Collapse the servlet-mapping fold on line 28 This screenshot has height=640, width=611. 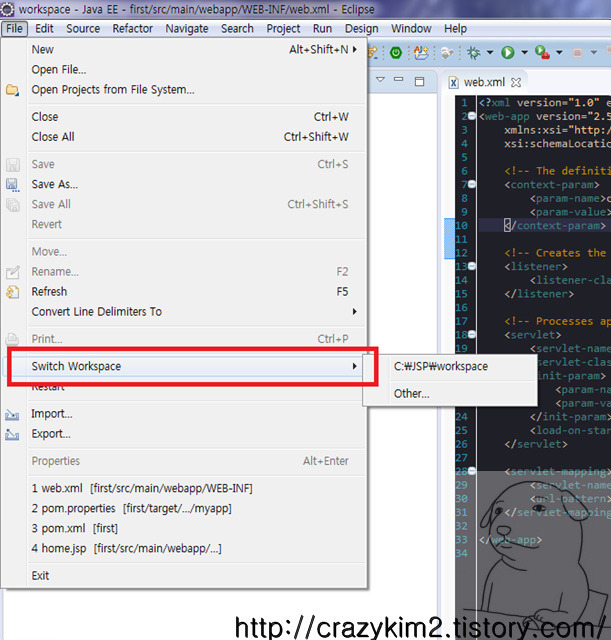coord(472,471)
